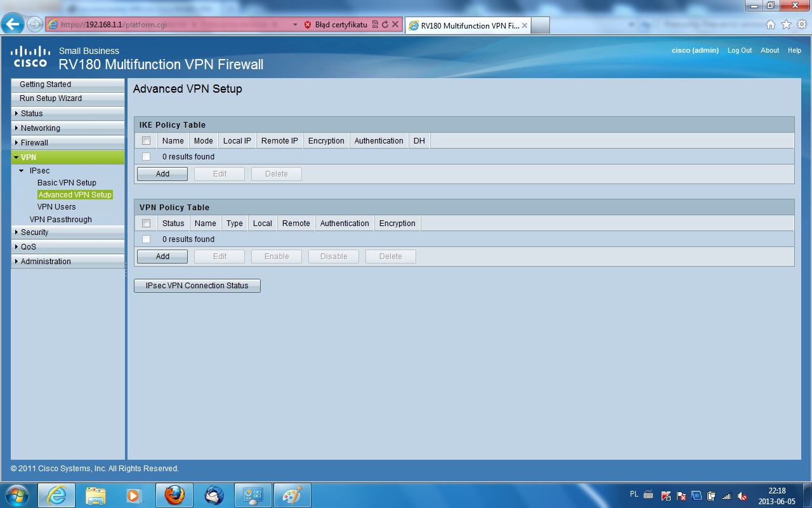Screen dimensions: 812x508
Task: Click Add under the IKE Policy Table
Action: (x=162, y=174)
